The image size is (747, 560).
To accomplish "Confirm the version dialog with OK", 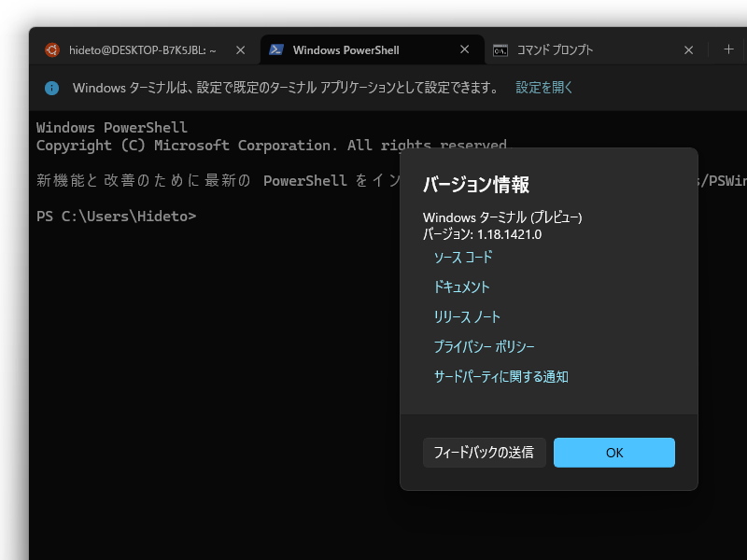I will click(613, 452).
